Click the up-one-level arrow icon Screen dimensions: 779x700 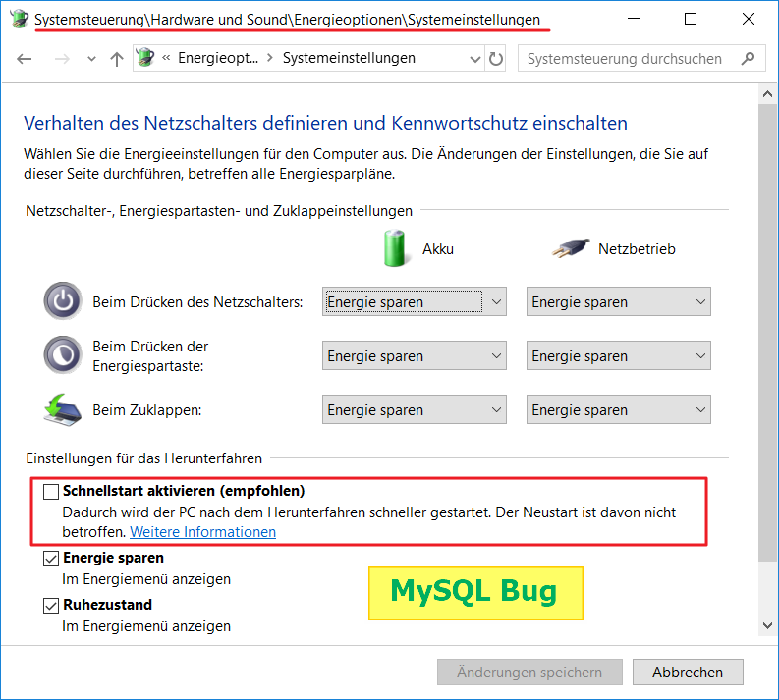117,59
